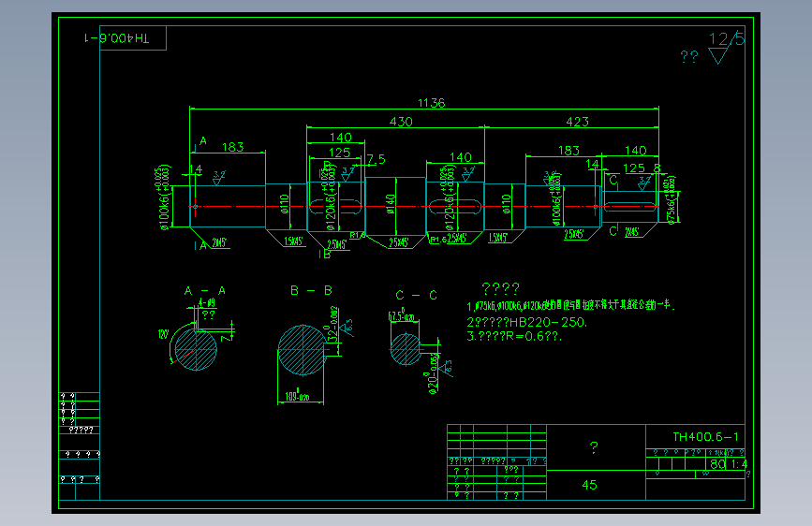812x526 pixels.
Task: Select the 183 dimension under 423
Action: tap(568, 151)
